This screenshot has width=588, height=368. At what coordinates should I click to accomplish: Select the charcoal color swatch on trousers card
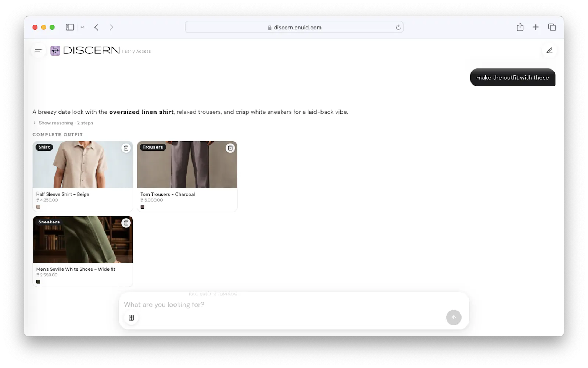[143, 207]
